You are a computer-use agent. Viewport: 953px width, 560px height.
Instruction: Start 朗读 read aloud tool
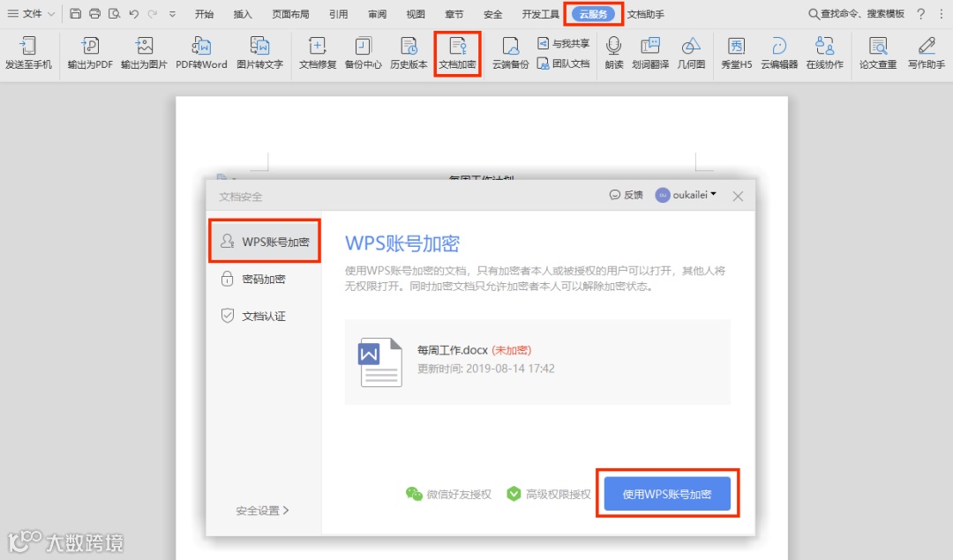pos(614,52)
